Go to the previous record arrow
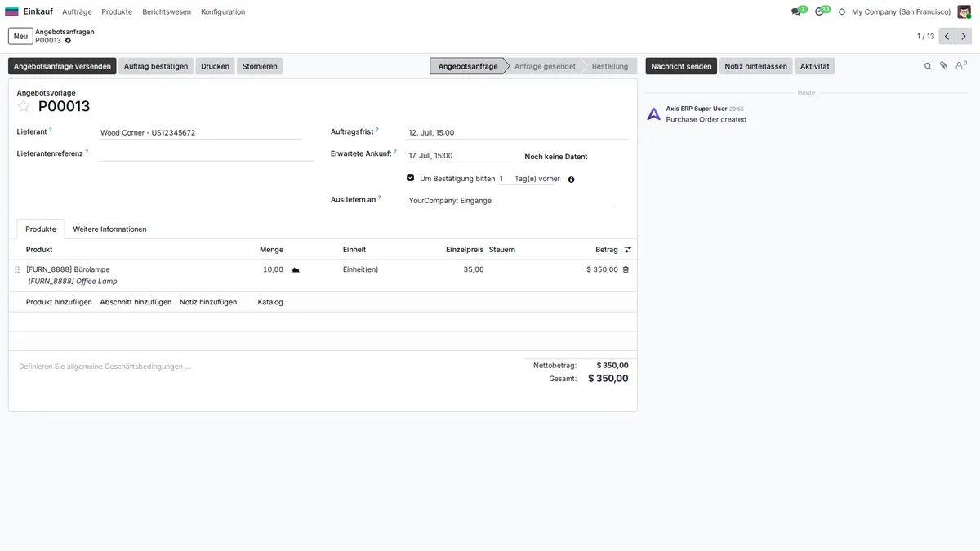This screenshot has height=551, width=980. [947, 36]
